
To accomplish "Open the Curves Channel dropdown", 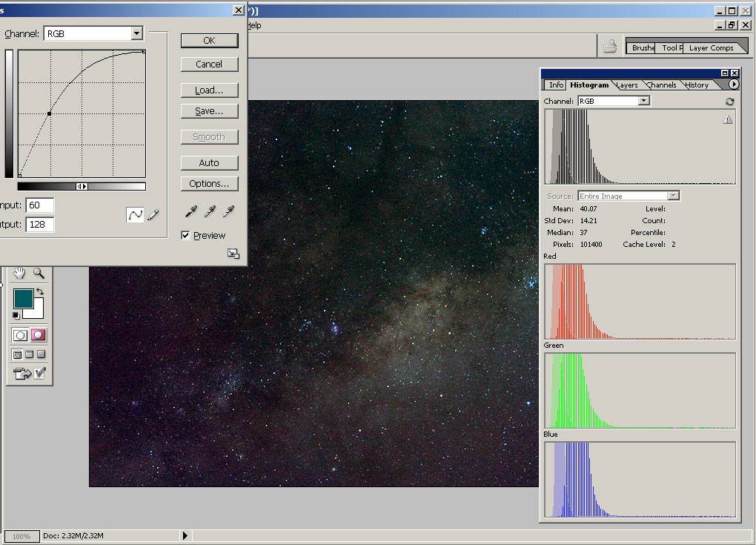I will (x=136, y=33).
